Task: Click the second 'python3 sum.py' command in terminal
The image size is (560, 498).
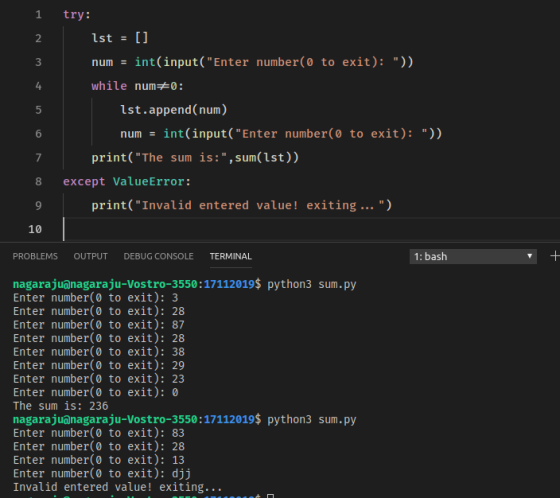Action: click(x=311, y=419)
